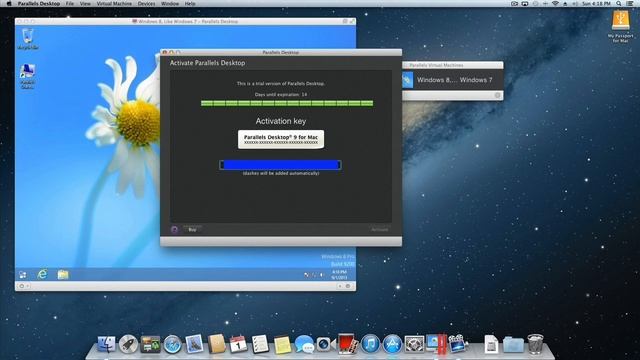Open Photo Booth in the Dock
This screenshot has height=360, width=640.
pyautogui.click(x=348, y=344)
